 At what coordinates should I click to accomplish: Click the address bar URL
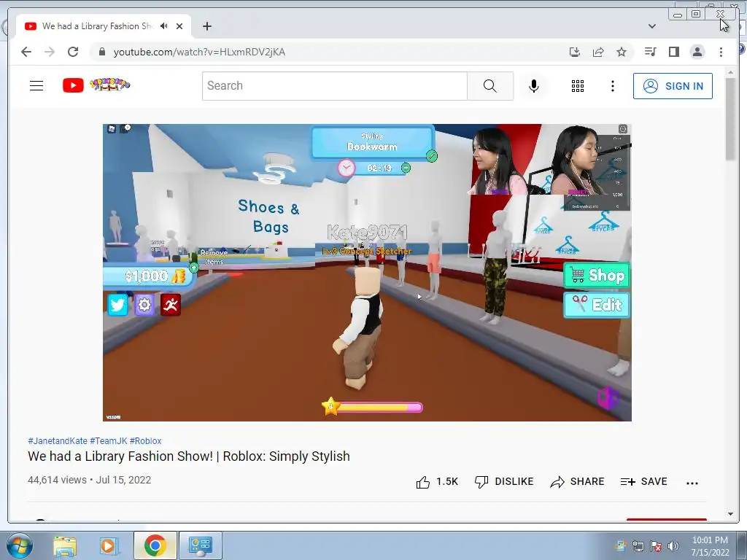point(199,52)
